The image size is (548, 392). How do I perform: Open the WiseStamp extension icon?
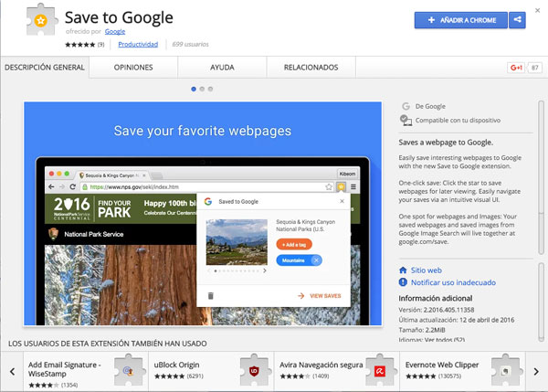127,372
